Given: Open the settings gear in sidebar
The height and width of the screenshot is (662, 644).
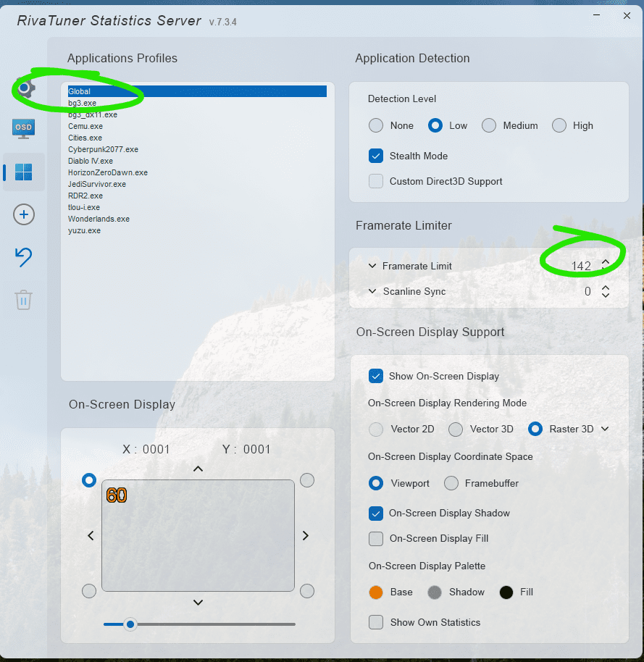Looking at the screenshot, I should (25, 88).
